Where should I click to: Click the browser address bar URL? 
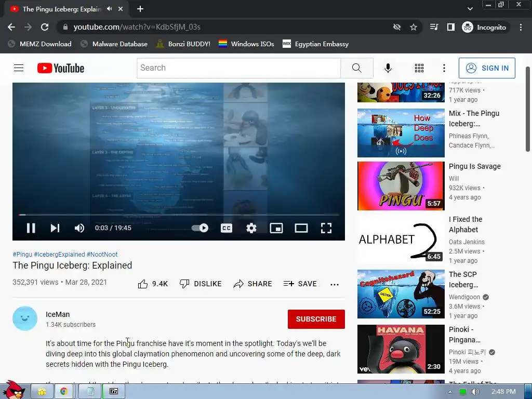pyautogui.click(x=137, y=27)
